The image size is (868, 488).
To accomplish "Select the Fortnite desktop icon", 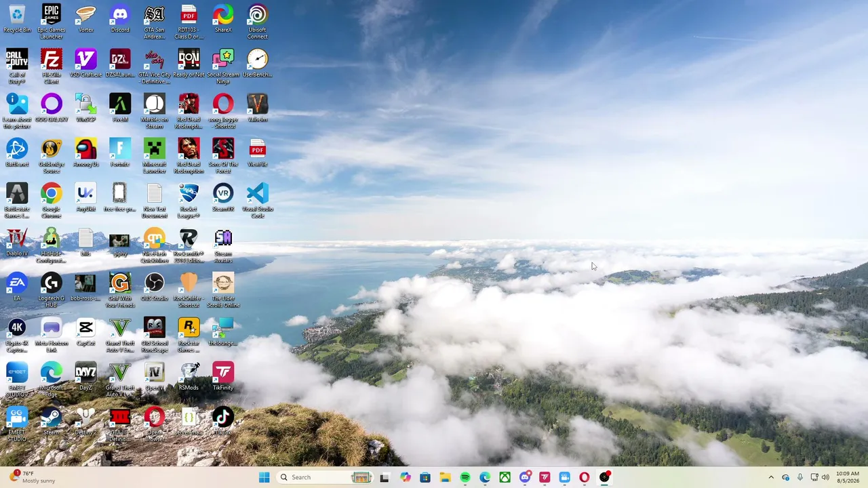I will (120, 153).
